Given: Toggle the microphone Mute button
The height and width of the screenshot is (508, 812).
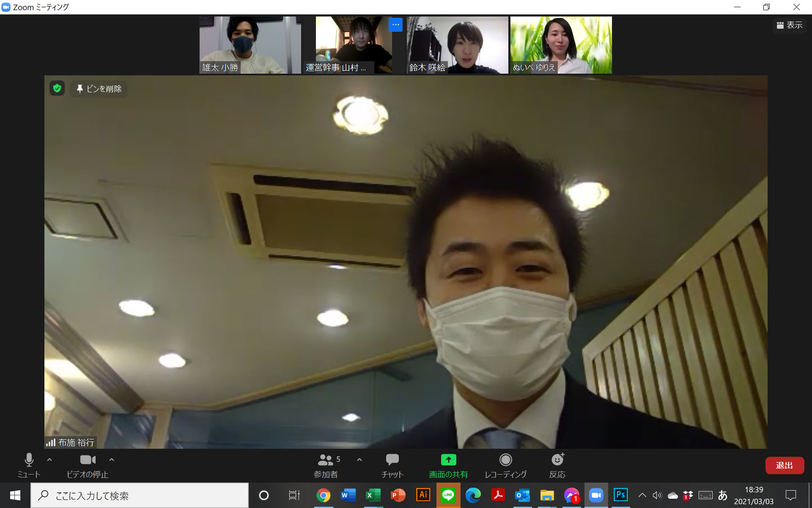Looking at the screenshot, I should coord(29,460).
